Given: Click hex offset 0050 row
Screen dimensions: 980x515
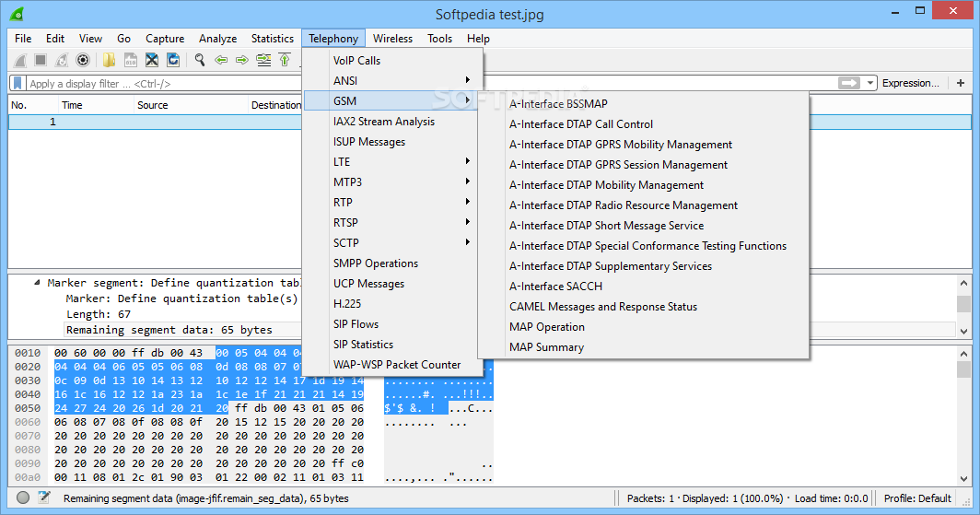Looking at the screenshot, I should click(x=28, y=408).
